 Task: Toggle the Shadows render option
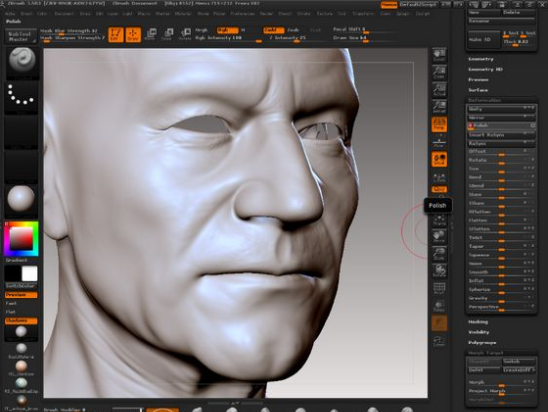click(x=21, y=320)
